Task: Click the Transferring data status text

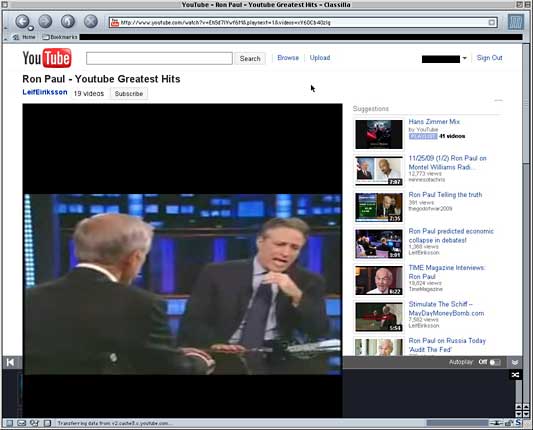Action: click(115, 424)
